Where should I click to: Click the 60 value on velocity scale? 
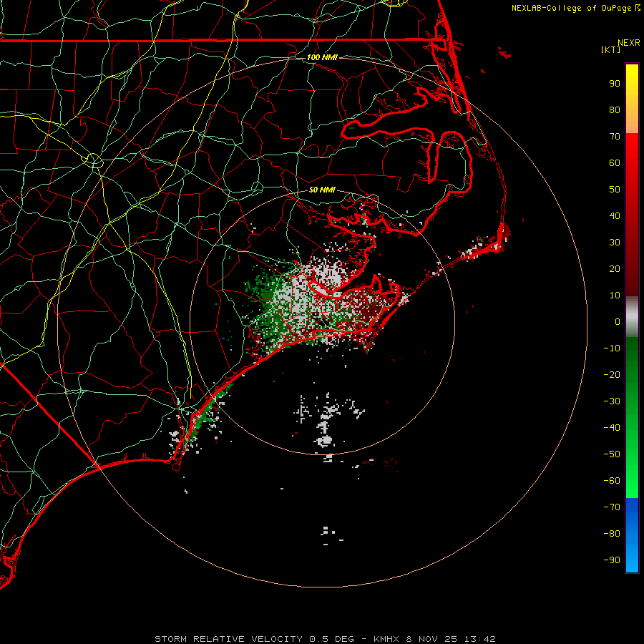[615, 163]
